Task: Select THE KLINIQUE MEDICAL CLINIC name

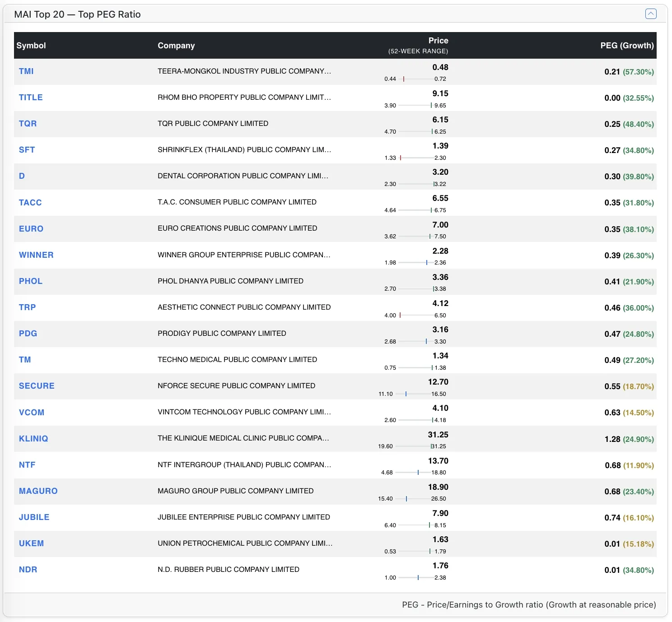Action: coord(243,438)
